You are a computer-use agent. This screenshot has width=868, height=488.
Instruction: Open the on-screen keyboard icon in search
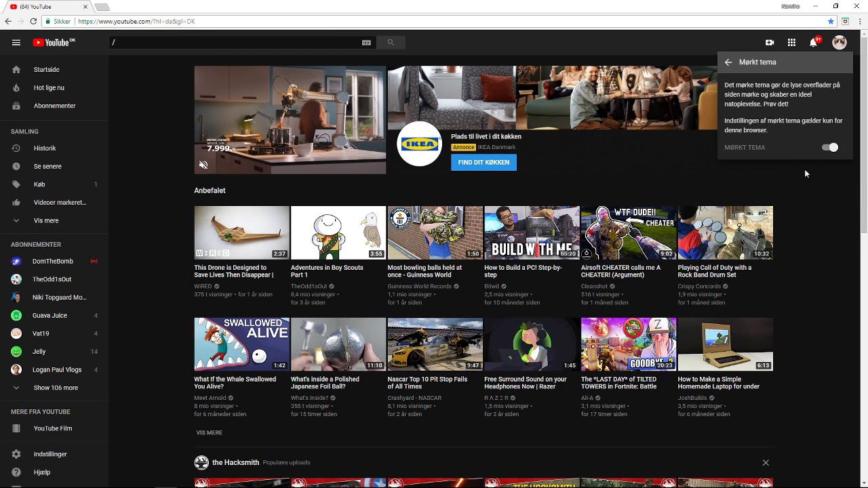coord(366,43)
